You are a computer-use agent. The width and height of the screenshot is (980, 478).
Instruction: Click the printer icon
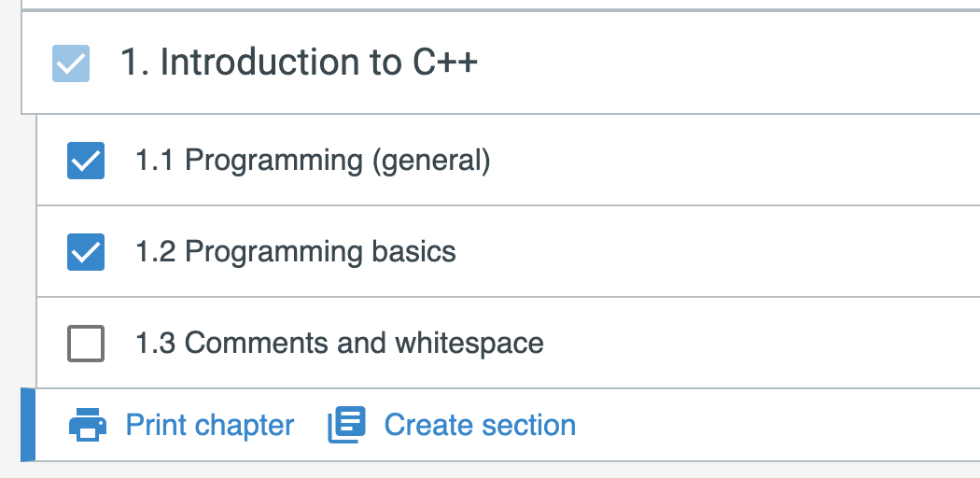87,425
